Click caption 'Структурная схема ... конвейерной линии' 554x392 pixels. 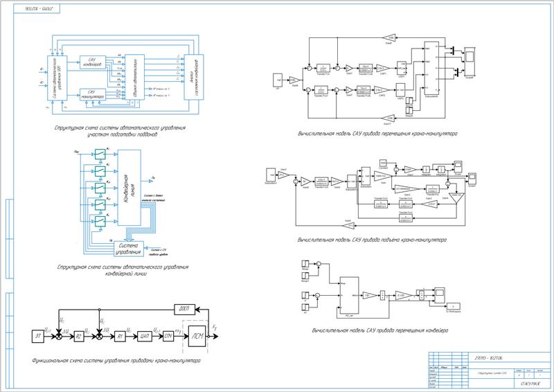click(x=123, y=270)
